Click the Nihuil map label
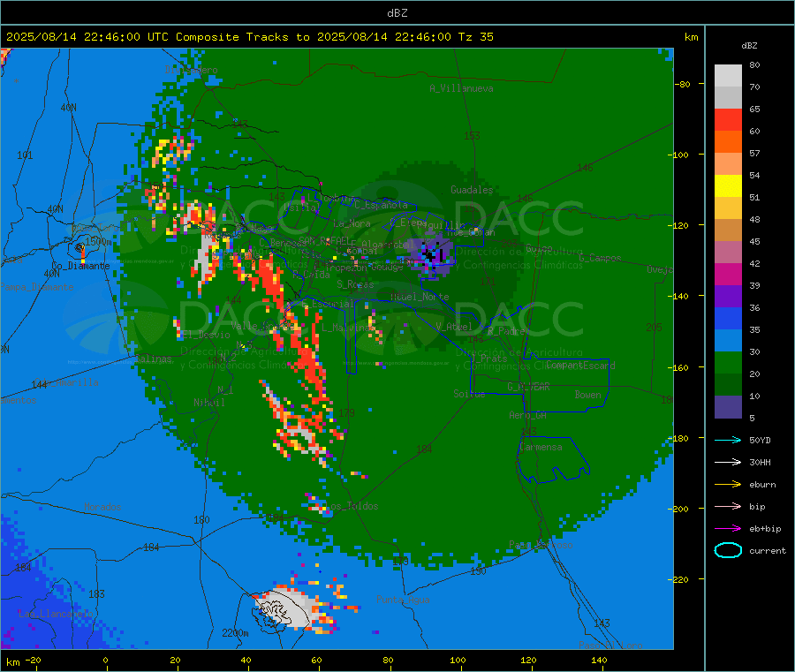The width and height of the screenshot is (795, 672). (208, 403)
